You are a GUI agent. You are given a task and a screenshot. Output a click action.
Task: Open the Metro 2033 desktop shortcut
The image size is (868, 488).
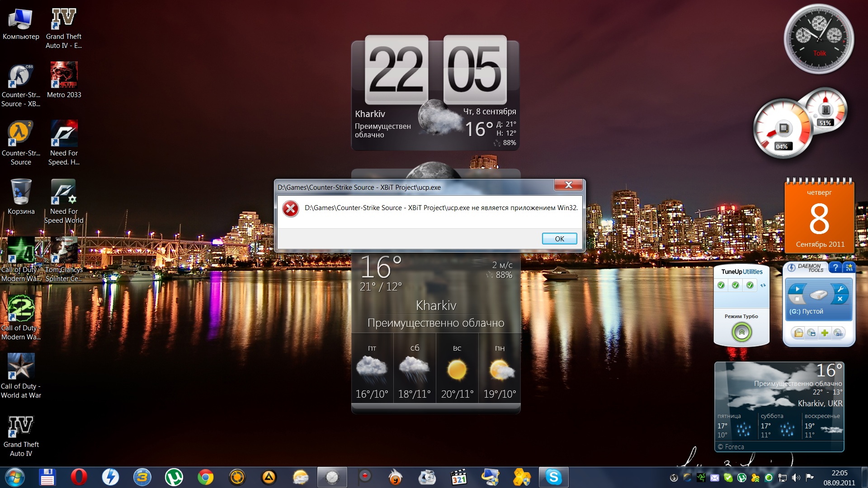pos(64,75)
